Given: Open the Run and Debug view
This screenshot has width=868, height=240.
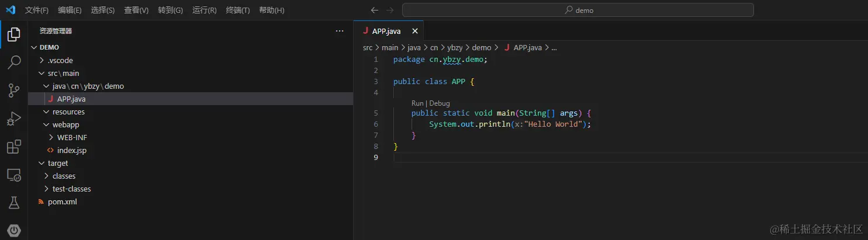Looking at the screenshot, I should click(14, 119).
